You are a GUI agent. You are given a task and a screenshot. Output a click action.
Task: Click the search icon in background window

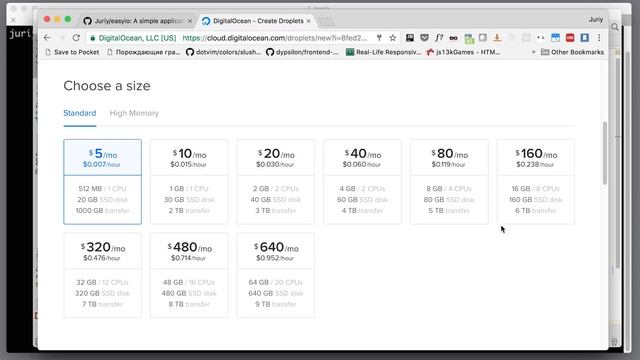615,27
